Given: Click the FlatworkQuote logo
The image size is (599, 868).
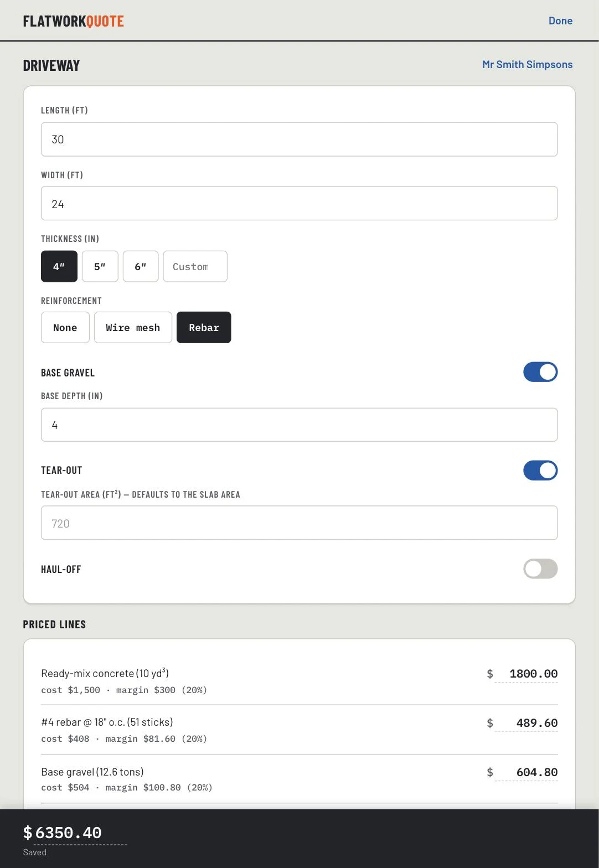Looking at the screenshot, I should [73, 21].
